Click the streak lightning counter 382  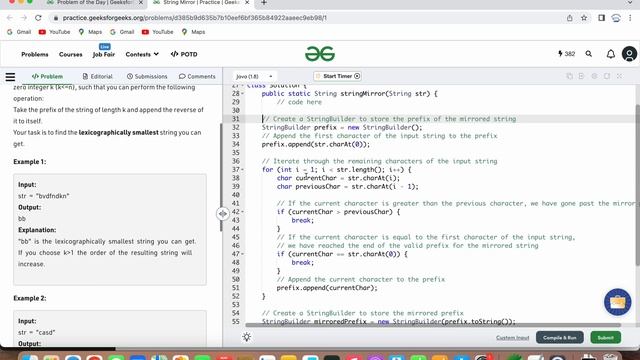point(567,54)
